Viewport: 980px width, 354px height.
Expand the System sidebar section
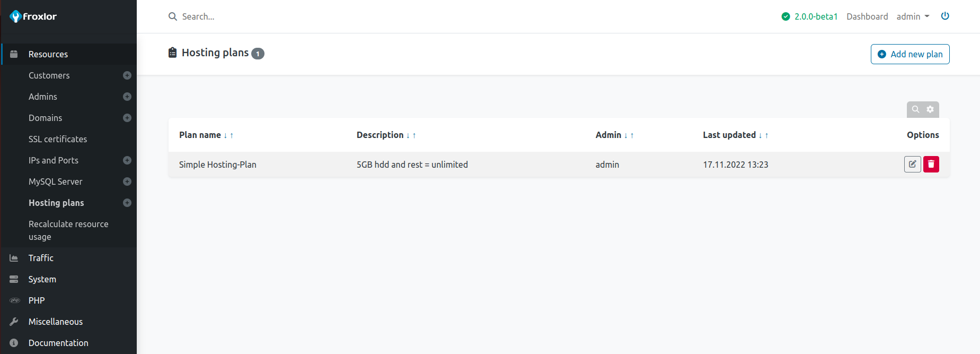click(x=42, y=279)
